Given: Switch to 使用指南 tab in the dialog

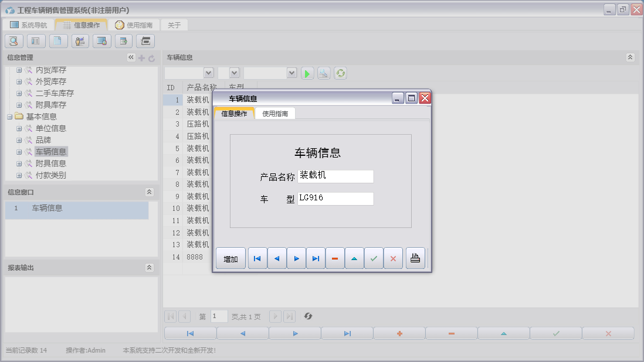Looking at the screenshot, I should click(x=275, y=114).
